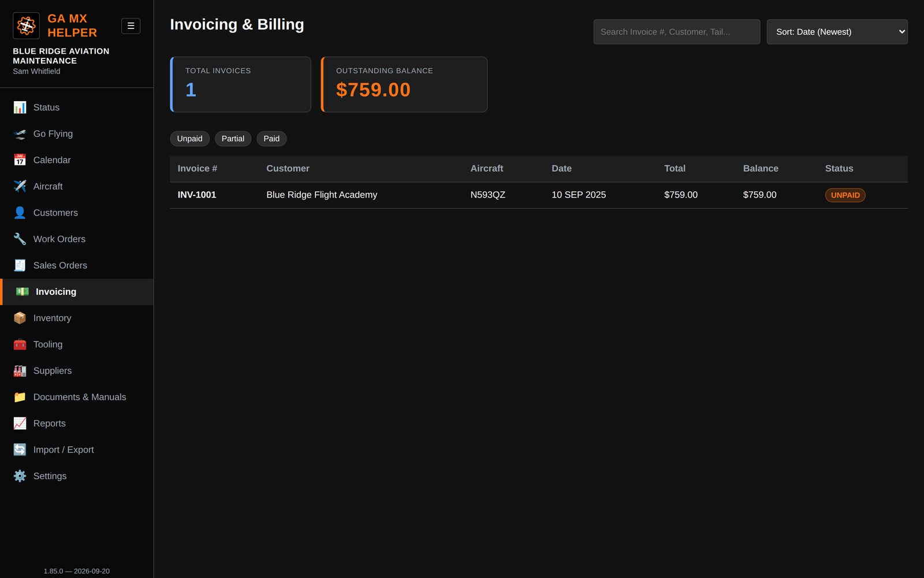Image resolution: width=924 pixels, height=578 pixels.
Task: Click the Total Invoices summary card
Action: (240, 84)
